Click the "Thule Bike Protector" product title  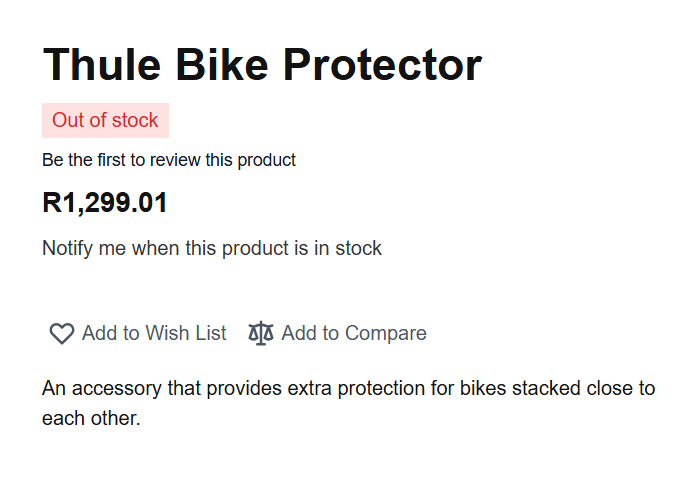pyautogui.click(x=262, y=65)
